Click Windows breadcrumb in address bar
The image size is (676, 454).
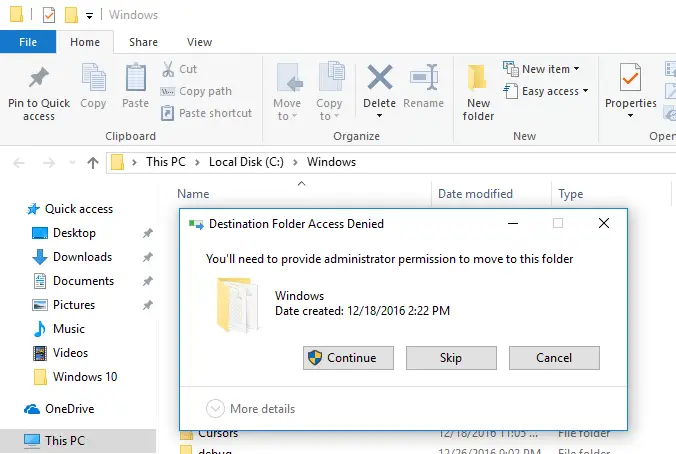pos(331,162)
